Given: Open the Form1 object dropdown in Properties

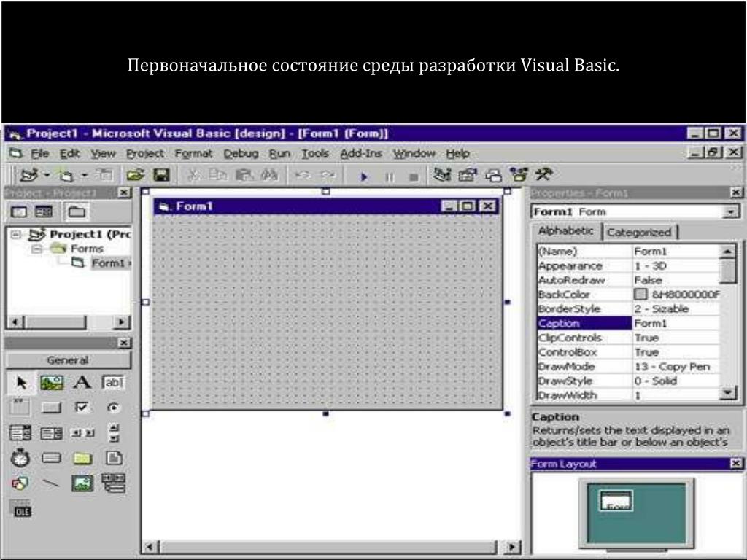Looking at the screenshot, I should pyautogui.click(x=729, y=212).
